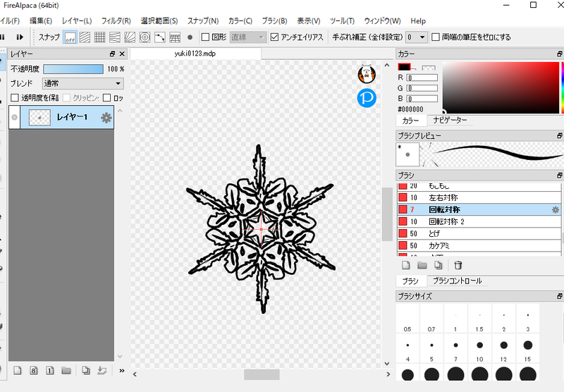Click the FireAlpaca mascot icon on canvas
Viewport: 564px width, 392px height.
pyautogui.click(x=367, y=74)
